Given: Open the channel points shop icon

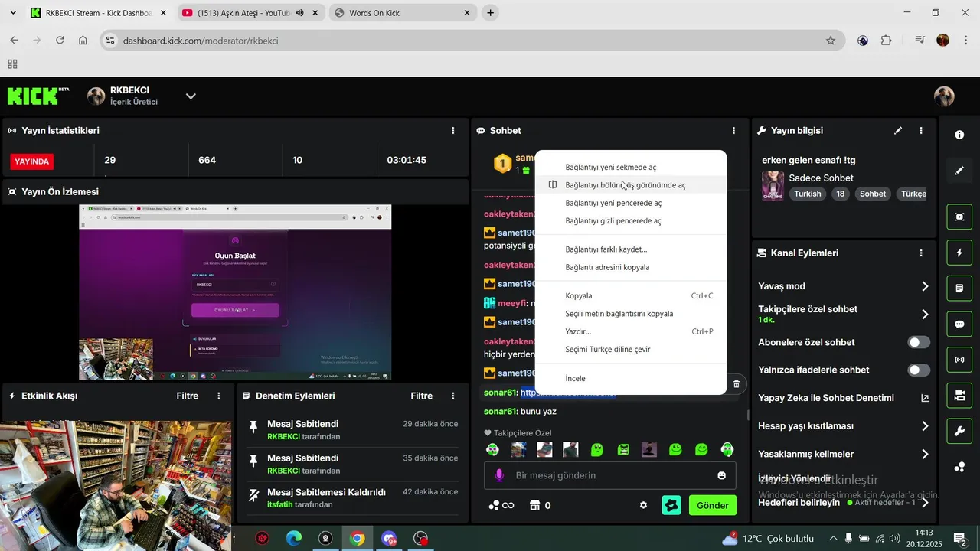Looking at the screenshot, I should pyautogui.click(x=535, y=505).
